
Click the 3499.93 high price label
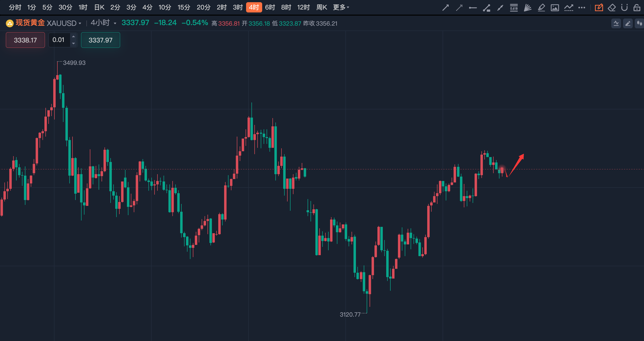74,63
